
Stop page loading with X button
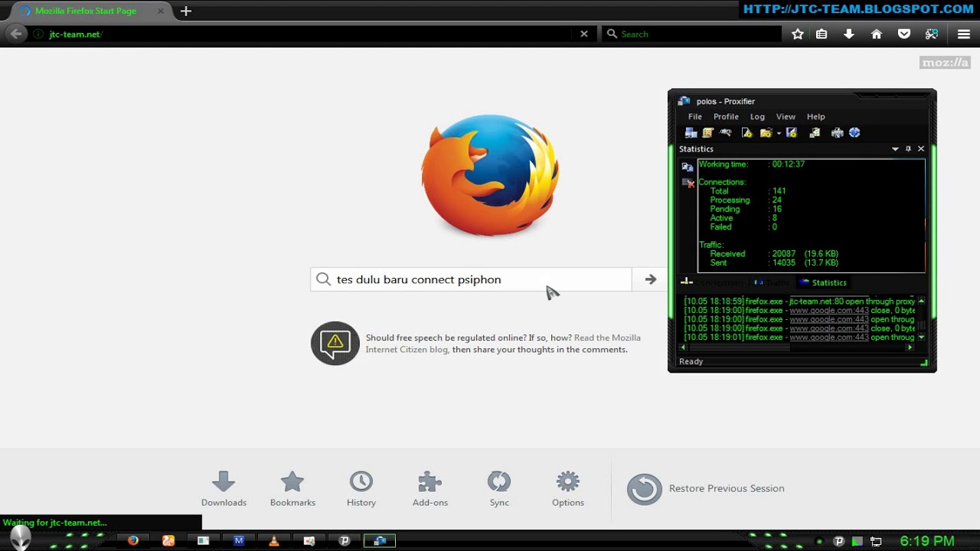click(584, 34)
